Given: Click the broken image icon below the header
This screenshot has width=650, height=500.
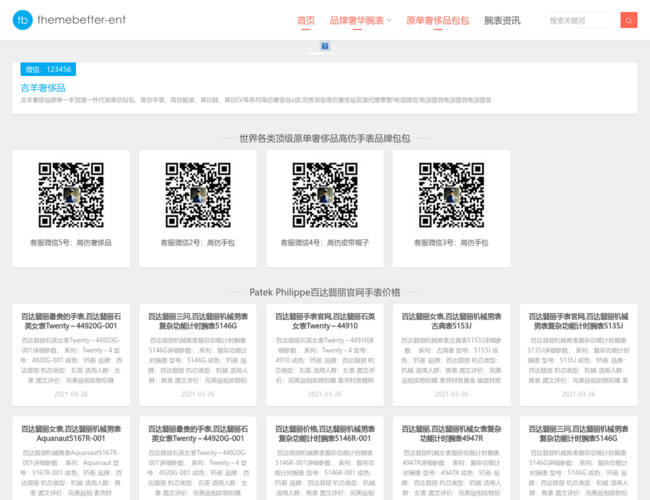Looking at the screenshot, I should tap(325, 46).
